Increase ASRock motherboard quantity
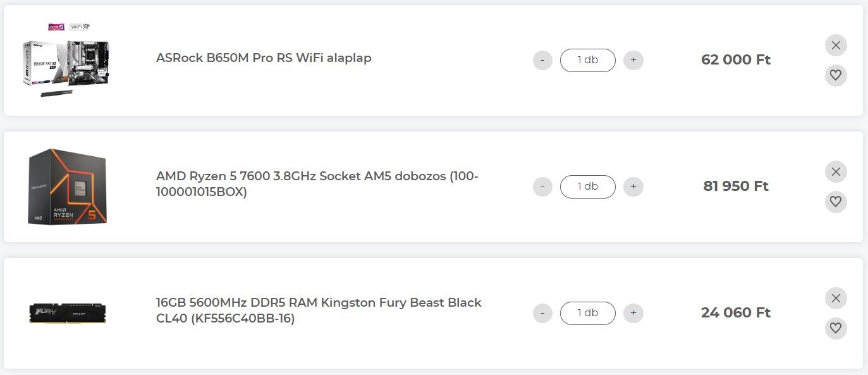This screenshot has width=868, height=375. pyautogui.click(x=633, y=61)
